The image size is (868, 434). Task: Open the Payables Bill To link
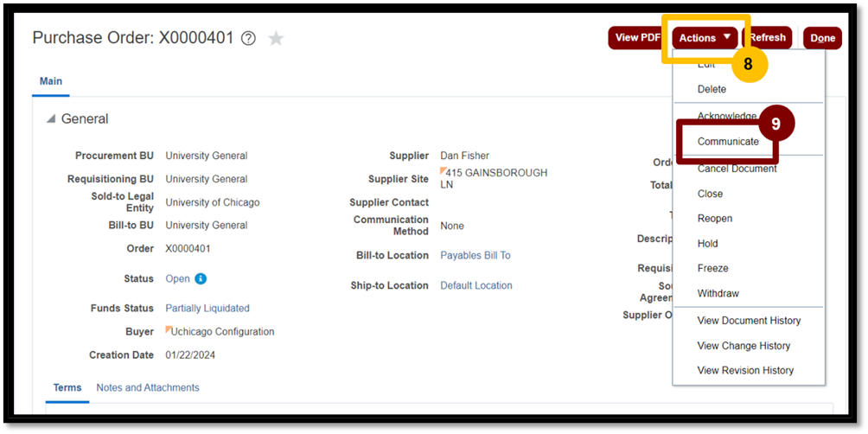click(x=475, y=255)
